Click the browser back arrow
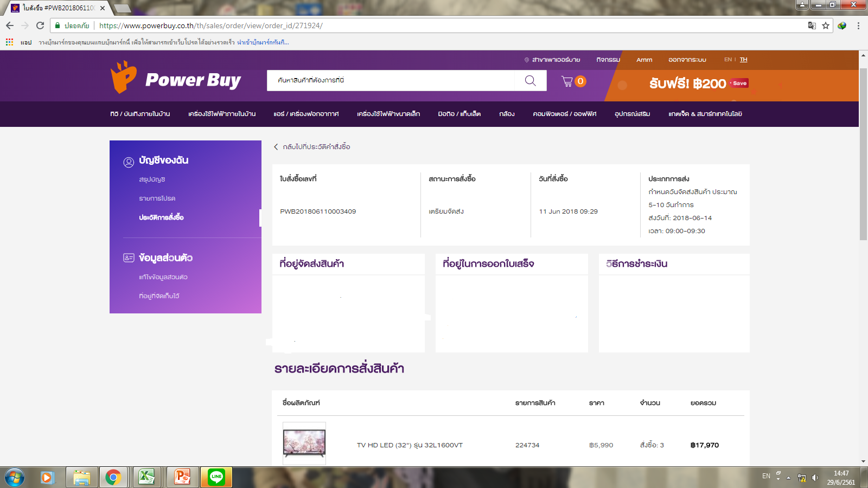This screenshot has height=488, width=868. click(10, 25)
